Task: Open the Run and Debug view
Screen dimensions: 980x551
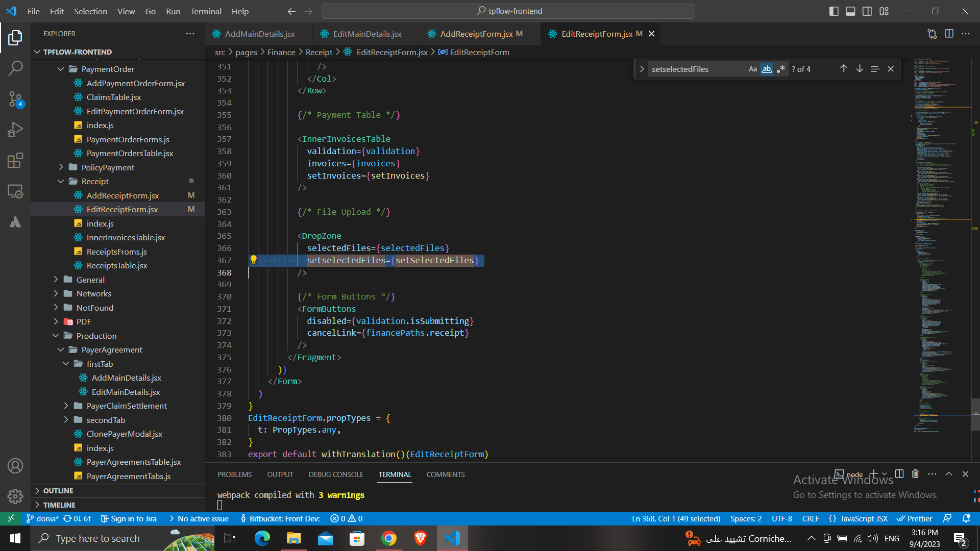Action: [15, 130]
